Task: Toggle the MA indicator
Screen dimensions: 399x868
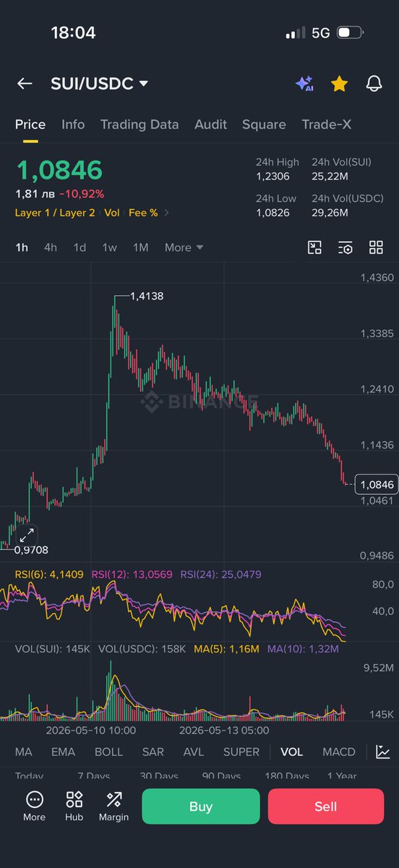Action: [x=23, y=752]
